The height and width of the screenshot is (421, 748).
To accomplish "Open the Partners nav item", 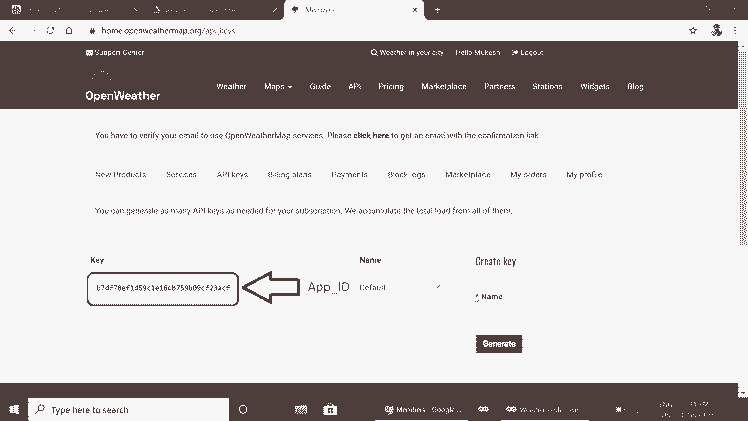I will 499,86.
